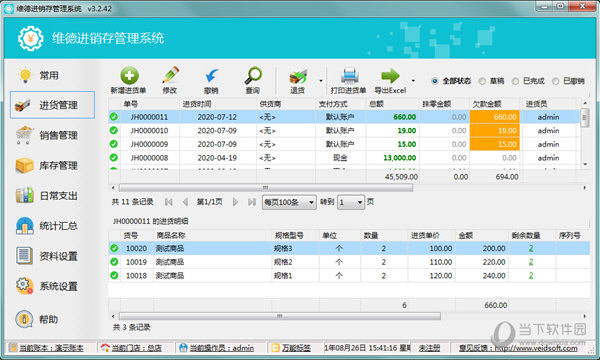This screenshot has height=360, width=600.
Task: Select order row JH0000008
Action: (344, 158)
